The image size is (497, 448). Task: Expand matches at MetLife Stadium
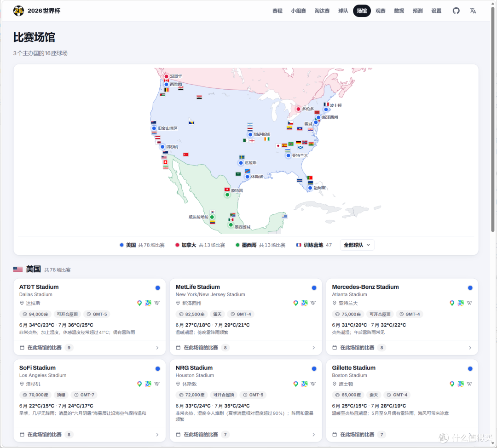(246, 348)
